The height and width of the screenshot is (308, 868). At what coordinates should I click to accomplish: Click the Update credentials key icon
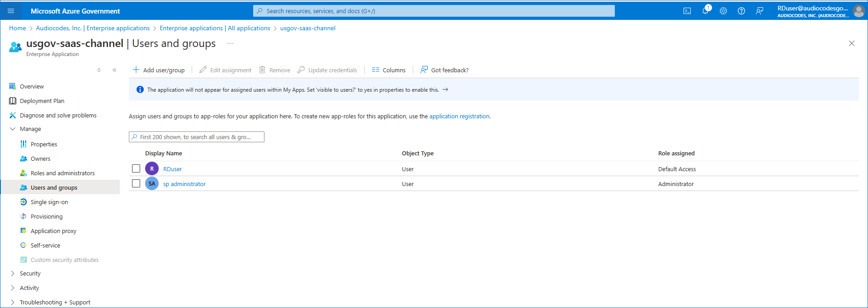point(301,70)
